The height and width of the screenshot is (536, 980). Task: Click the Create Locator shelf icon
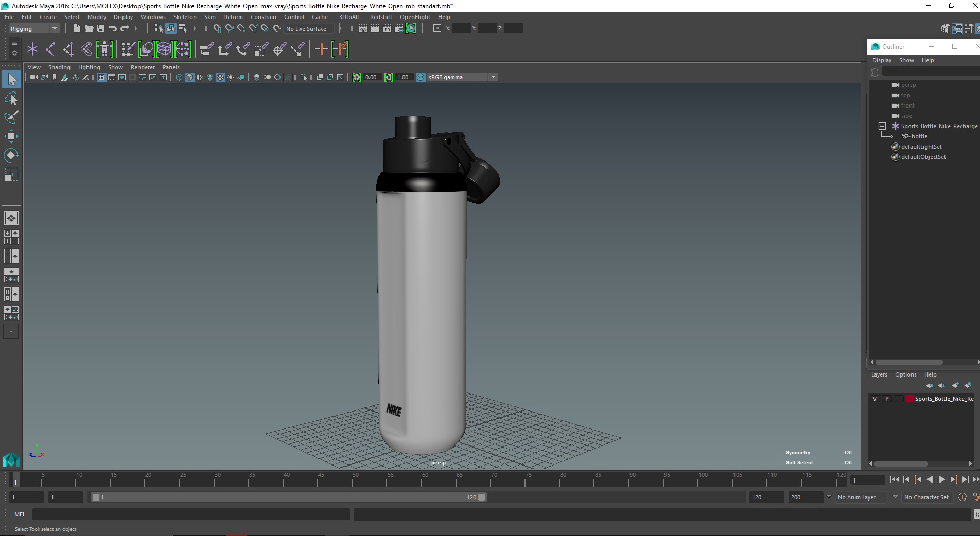point(32,49)
